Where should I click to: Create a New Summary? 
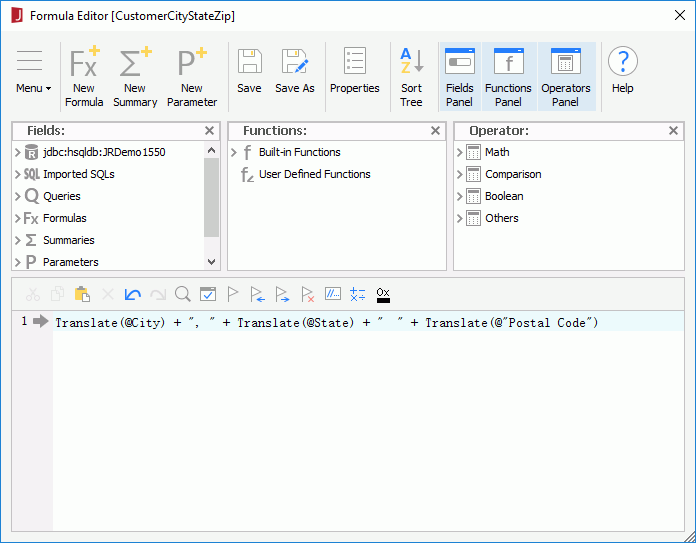tap(135, 76)
